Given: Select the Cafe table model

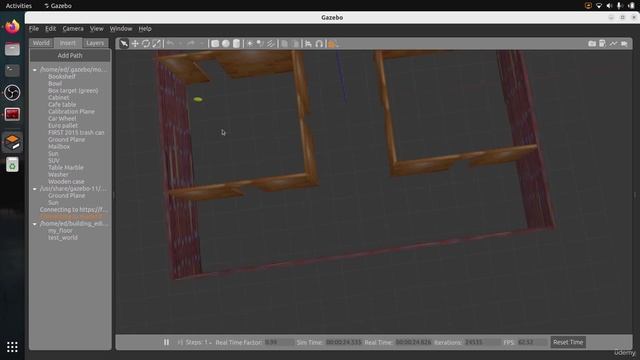Looking at the screenshot, I should [x=62, y=104].
